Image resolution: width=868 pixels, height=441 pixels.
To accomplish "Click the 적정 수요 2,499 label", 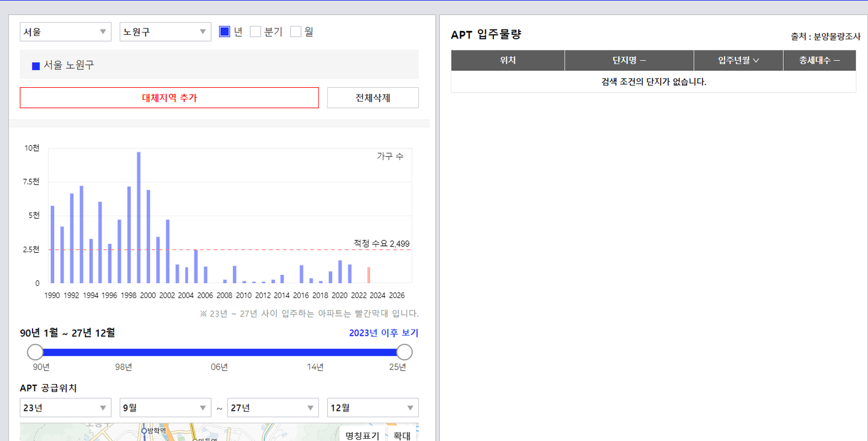I will [382, 243].
